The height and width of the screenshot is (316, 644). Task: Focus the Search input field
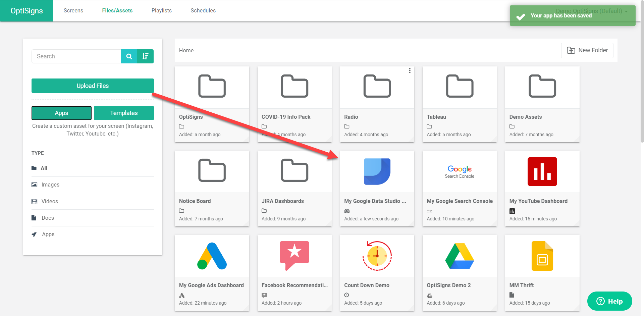(76, 56)
